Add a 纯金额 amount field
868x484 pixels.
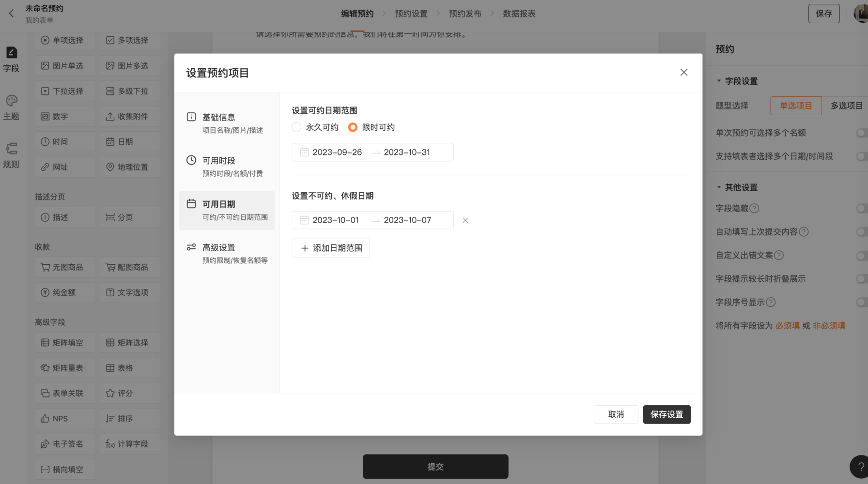coord(65,292)
